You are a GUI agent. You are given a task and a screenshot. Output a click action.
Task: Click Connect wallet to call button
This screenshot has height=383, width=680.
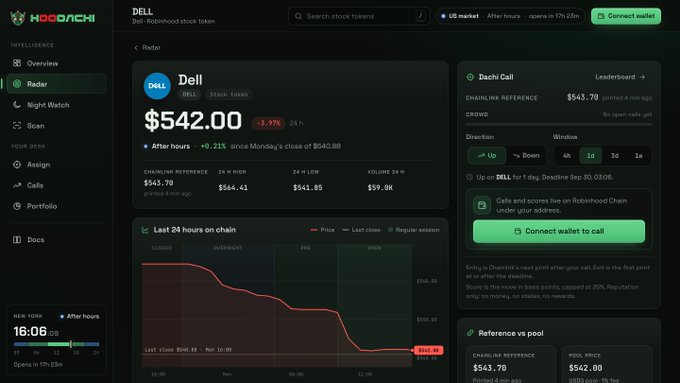(559, 231)
